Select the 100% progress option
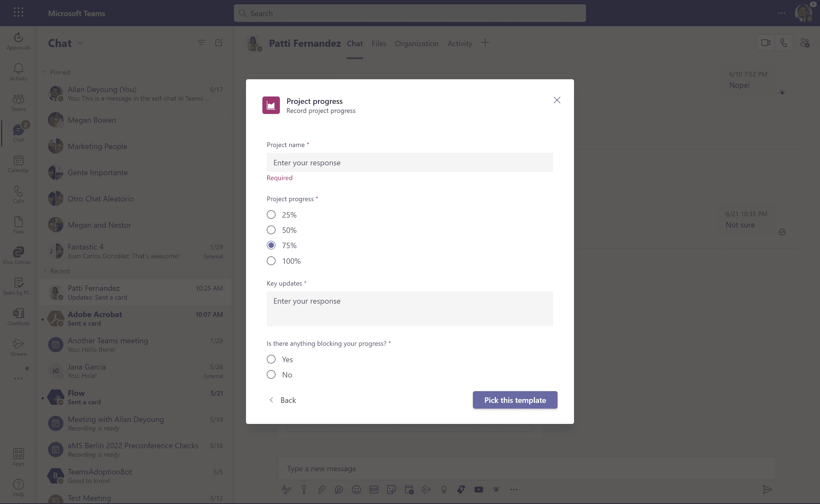820x504 pixels. [x=271, y=261]
